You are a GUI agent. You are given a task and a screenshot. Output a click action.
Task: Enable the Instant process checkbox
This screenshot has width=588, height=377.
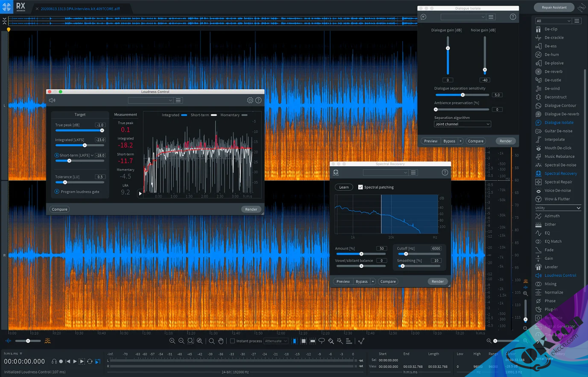pos(233,341)
